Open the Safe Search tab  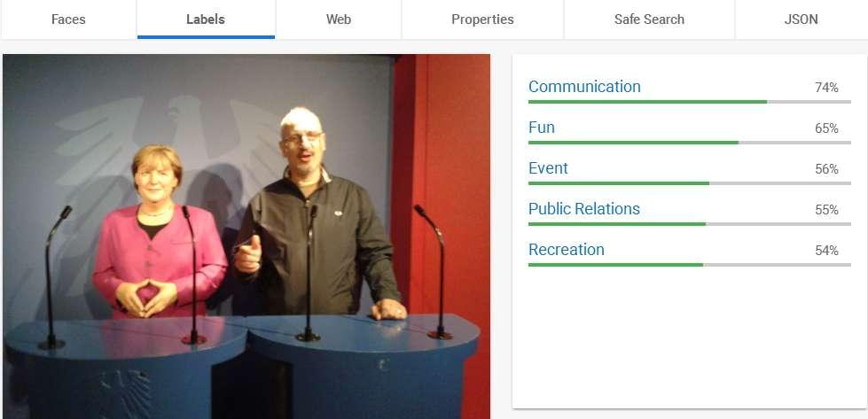point(649,19)
